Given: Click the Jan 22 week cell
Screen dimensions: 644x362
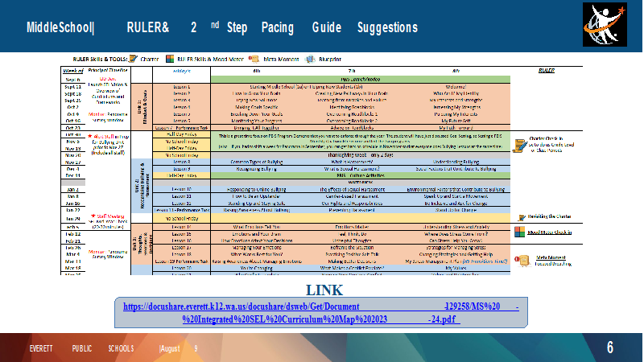Looking at the screenshot, I should click(72, 210).
